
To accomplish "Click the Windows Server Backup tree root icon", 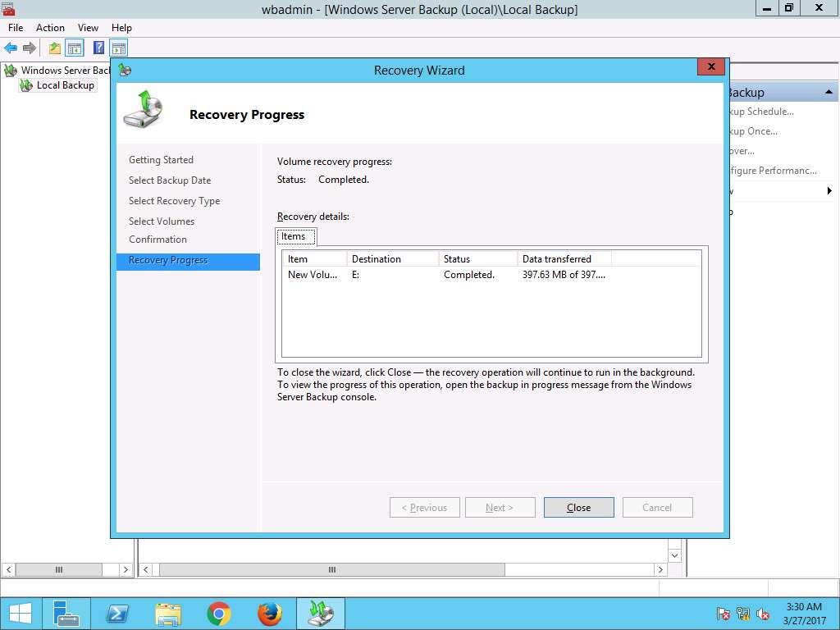I will pyautogui.click(x=11, y=71).
